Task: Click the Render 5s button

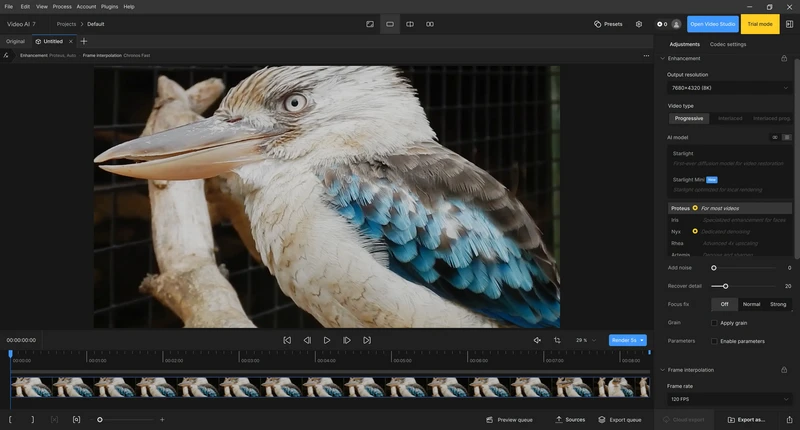Action: pos(628,340)
